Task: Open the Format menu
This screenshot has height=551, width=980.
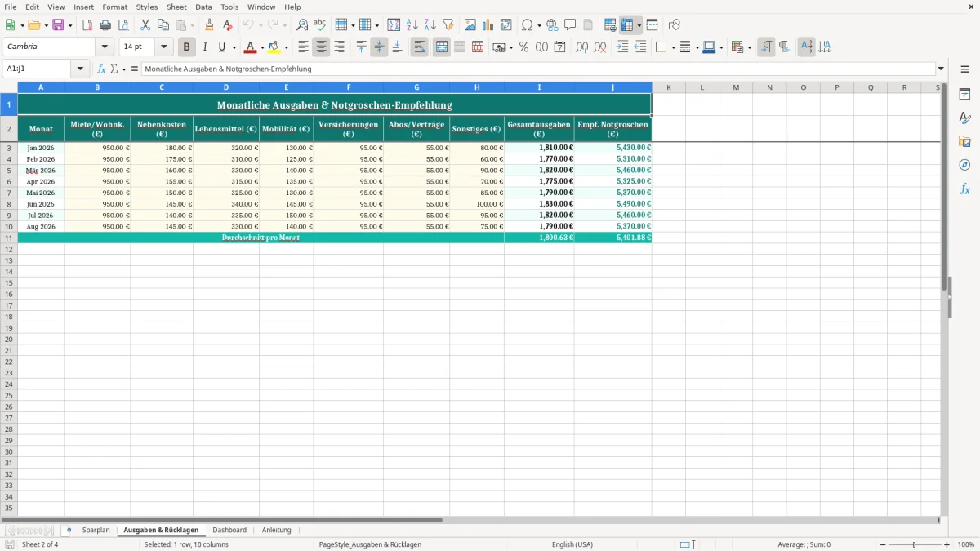Action: pyautogui.click(x=115, y=7)
